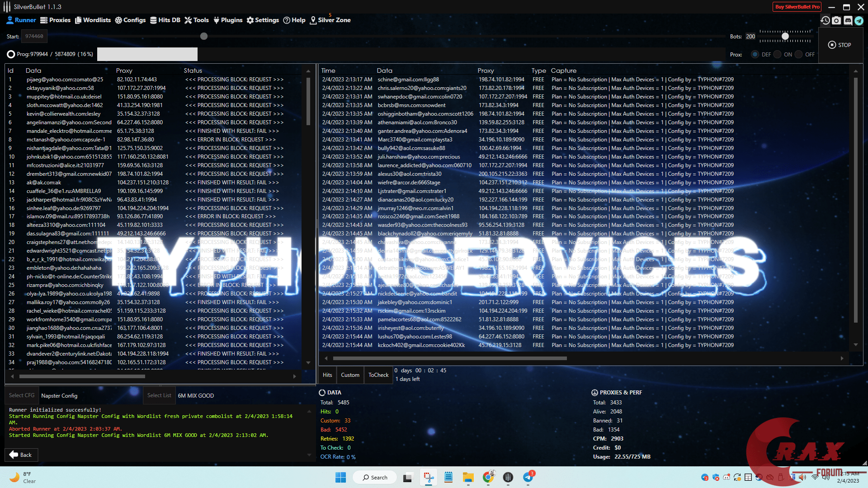The height and width of the screenshot is (488, 868).
Task: Click the Custom: 33 counter
Action: (335, 421)
